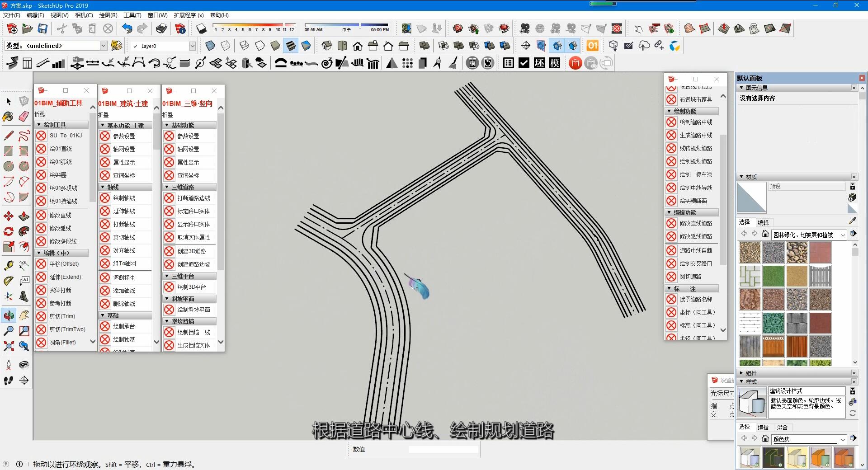
Task: Open the 相机(C) menu
Action: click(x=84, y=15)
